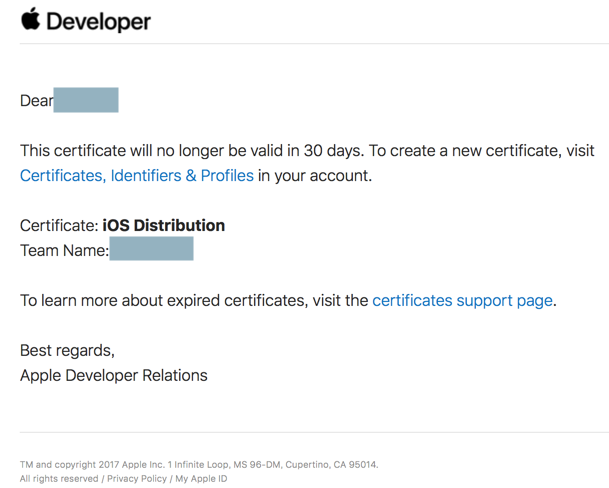The image size is (609, 488).
Task: Click the Dear greeting word
Action: point(36,101)
